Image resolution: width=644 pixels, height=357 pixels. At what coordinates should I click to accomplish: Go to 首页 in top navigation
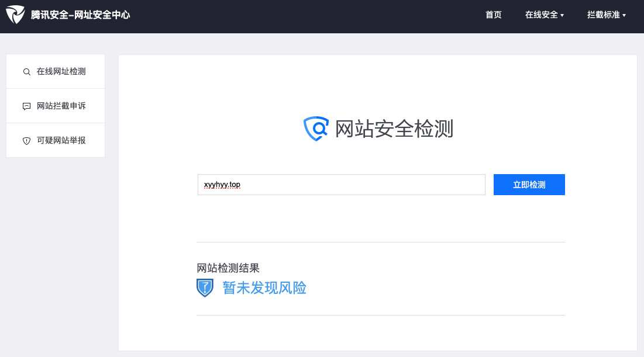click(x=493, y=15)
